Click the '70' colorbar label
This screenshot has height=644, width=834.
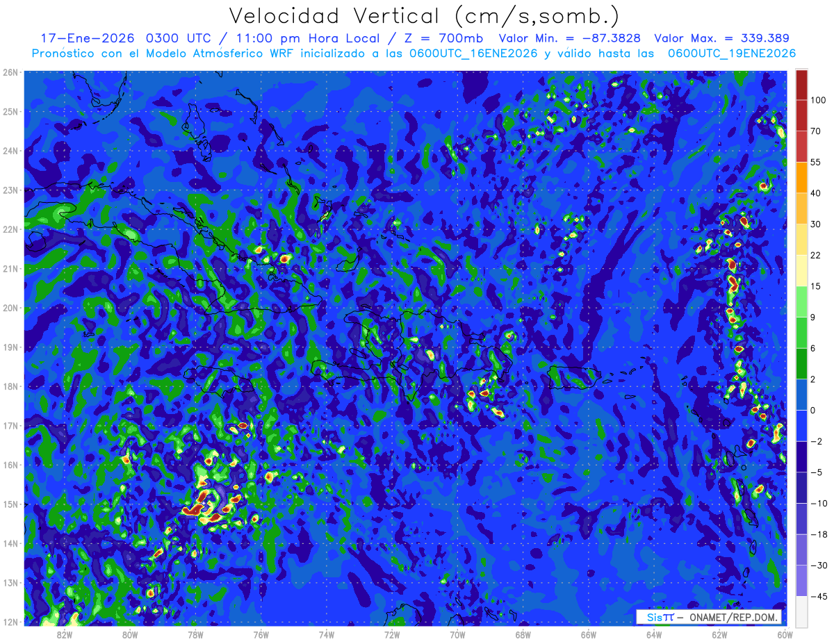click(816, 131)
